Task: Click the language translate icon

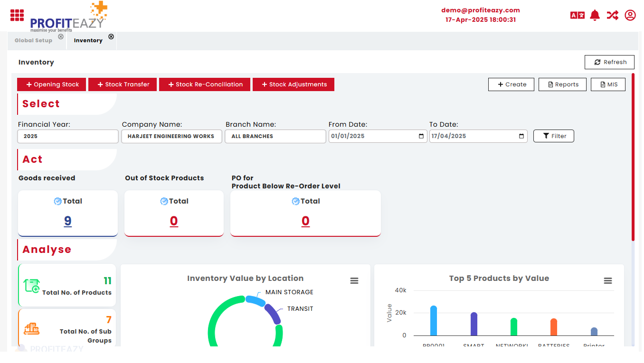Action: [x=577, y=16]
